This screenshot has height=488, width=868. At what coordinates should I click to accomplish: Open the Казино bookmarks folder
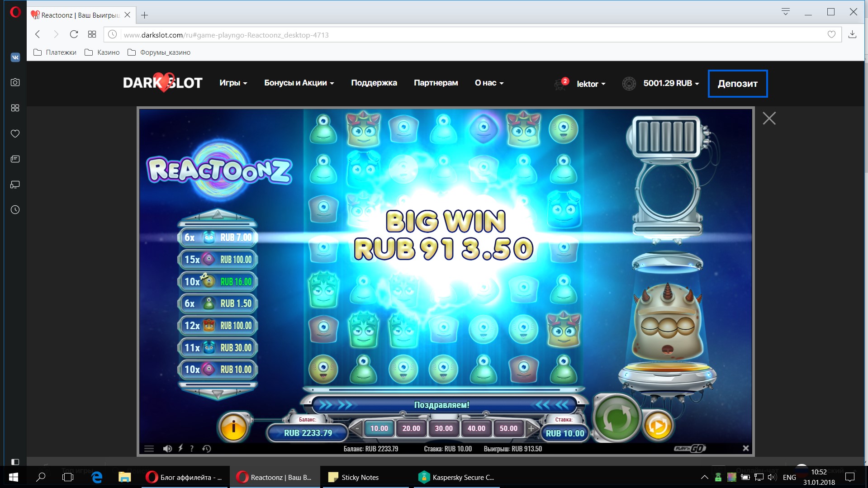click(x=102, y=52)
